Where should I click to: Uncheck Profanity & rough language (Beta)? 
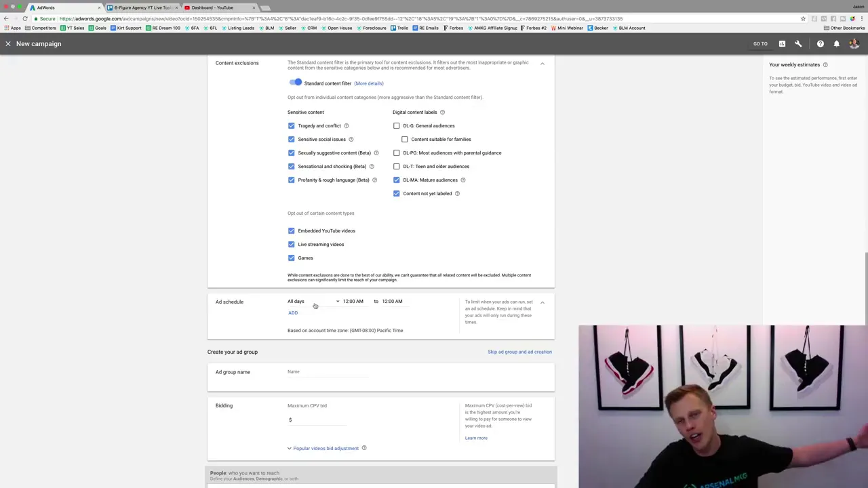[x=292, y=180]
